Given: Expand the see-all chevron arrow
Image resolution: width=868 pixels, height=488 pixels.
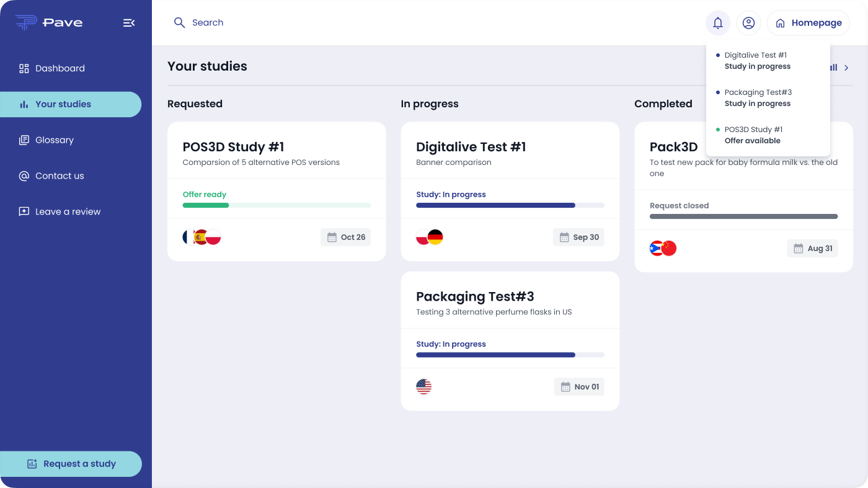Looking at the screenshot, I should [x=846, y=68].
